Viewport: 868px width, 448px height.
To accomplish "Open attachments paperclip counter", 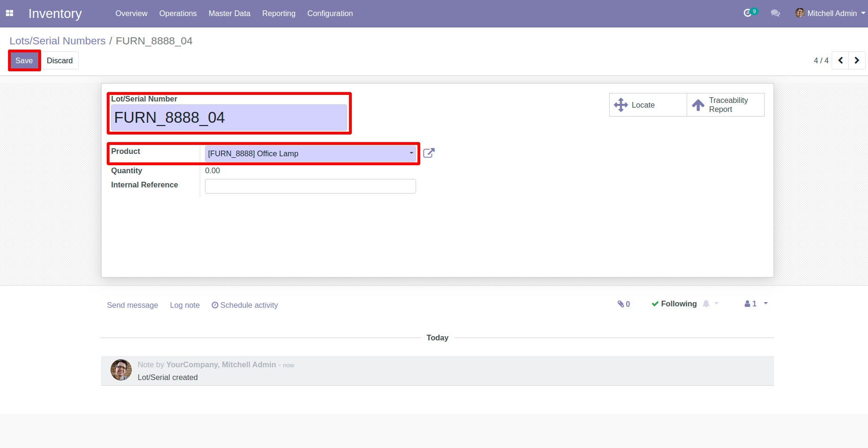I will [623, 304].
